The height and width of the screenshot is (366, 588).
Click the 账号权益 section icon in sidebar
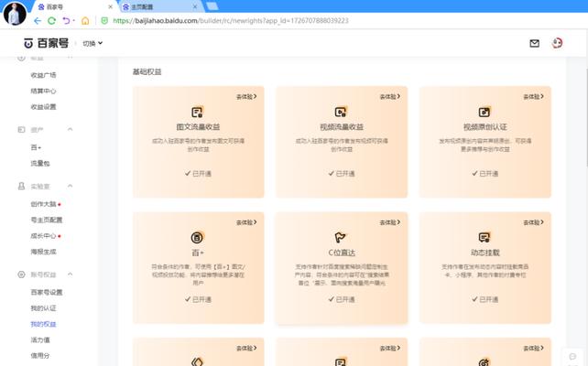point(21,274)
